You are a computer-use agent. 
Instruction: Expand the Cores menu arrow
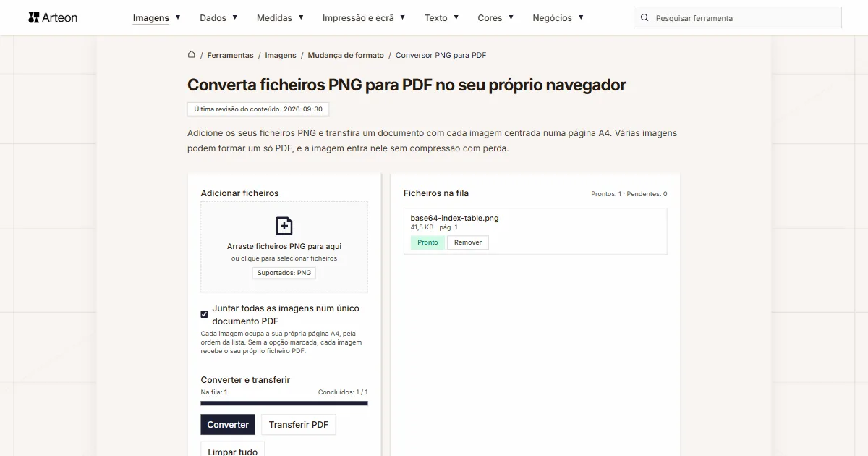coord(511,17)
